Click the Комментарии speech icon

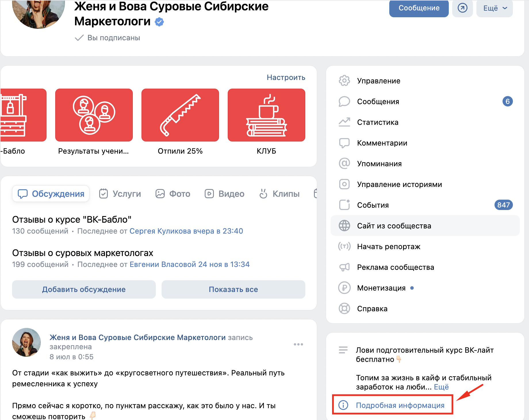point(344,143)
